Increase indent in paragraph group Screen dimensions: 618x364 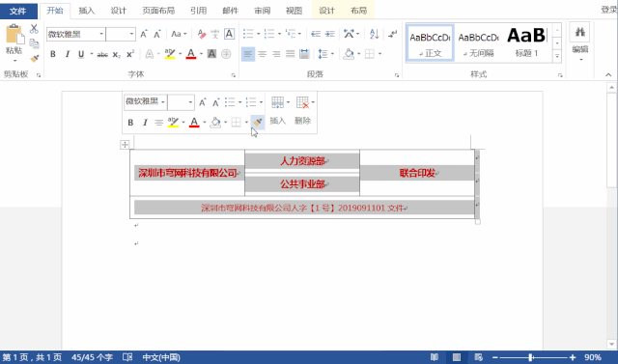point(330,34)
